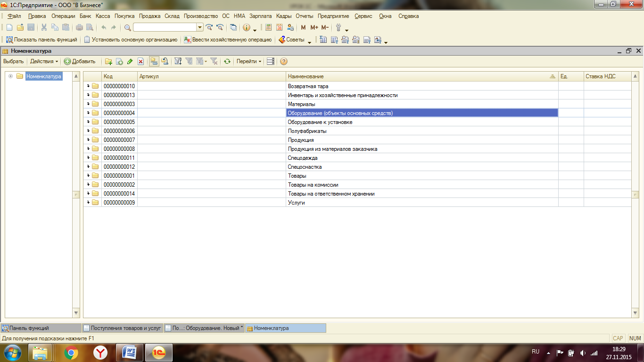Open the Зарплата menu
The image size is (644, 362).
[x=261, y=16]
